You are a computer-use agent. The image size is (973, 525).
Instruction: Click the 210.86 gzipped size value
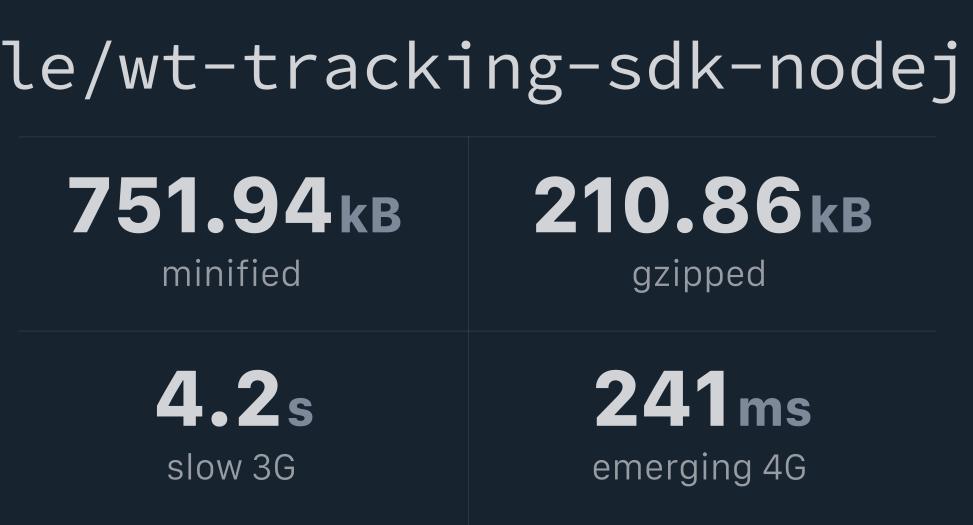[668, 205]
